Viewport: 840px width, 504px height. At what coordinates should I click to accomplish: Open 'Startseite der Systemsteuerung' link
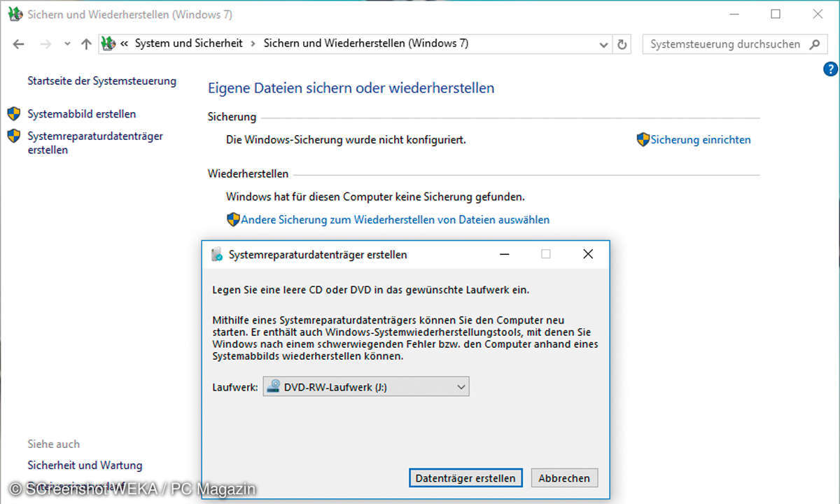(x=102, y=81)
